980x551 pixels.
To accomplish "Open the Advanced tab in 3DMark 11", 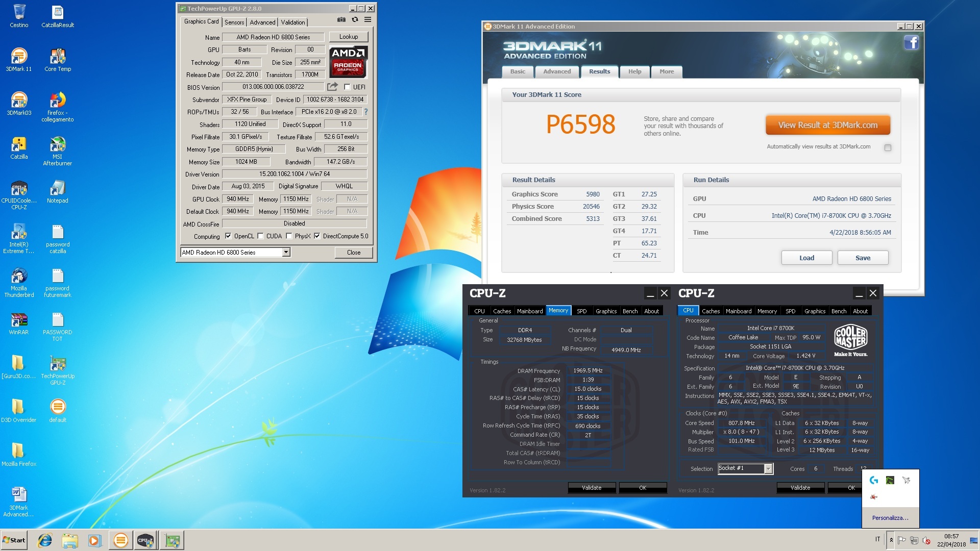I will [557, 71].
